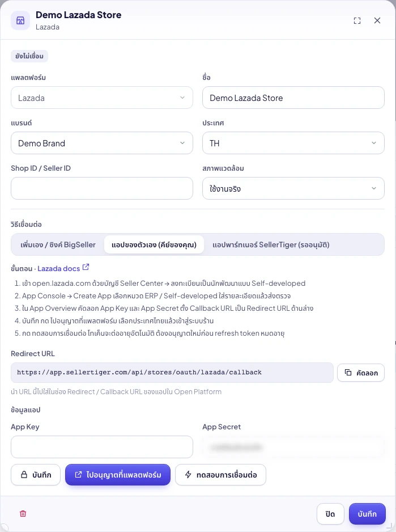Click the App Key input field
The height and width of the screenshot is (532, 396).
click(102, 447)
